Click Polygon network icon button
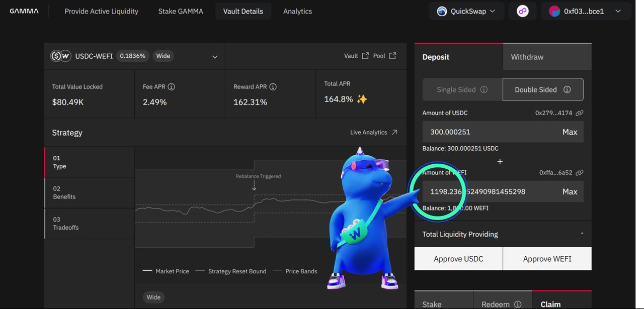Viewport: 644px width, 309px height. point(523,11)
